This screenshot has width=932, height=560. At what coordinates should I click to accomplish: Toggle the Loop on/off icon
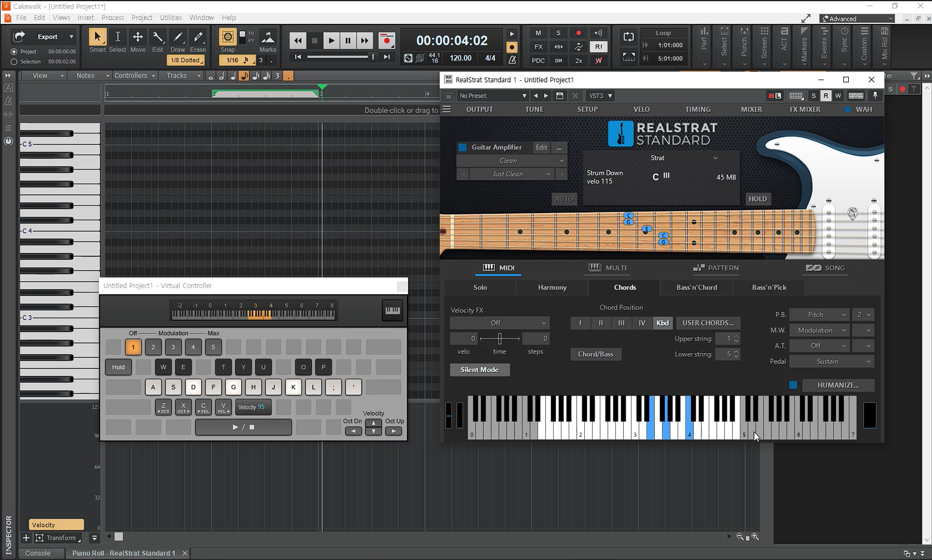click(629, 36)
